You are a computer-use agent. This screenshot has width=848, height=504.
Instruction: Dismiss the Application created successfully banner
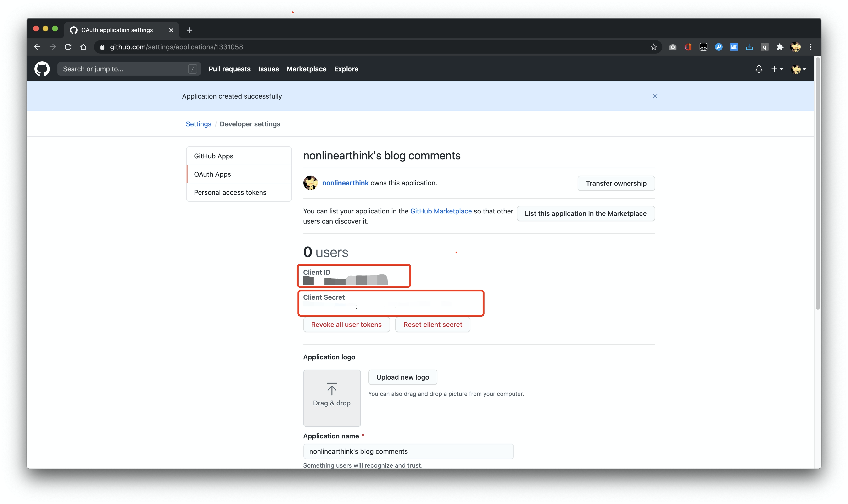[x=655, y=96]
